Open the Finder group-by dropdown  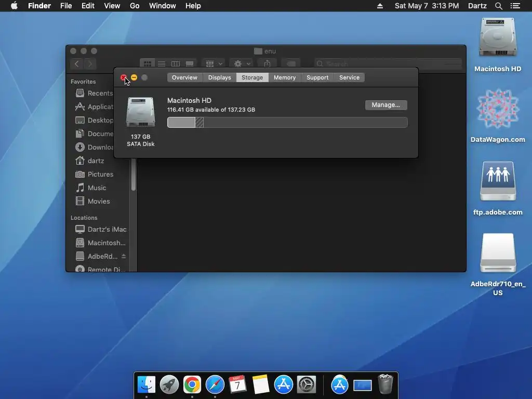pos(214,63)
